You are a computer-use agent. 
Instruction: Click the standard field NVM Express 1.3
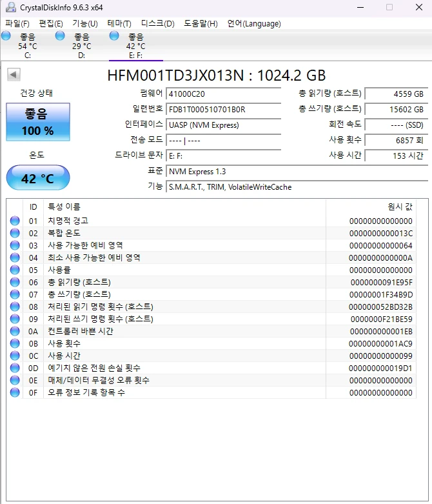(x=297, y=171)
